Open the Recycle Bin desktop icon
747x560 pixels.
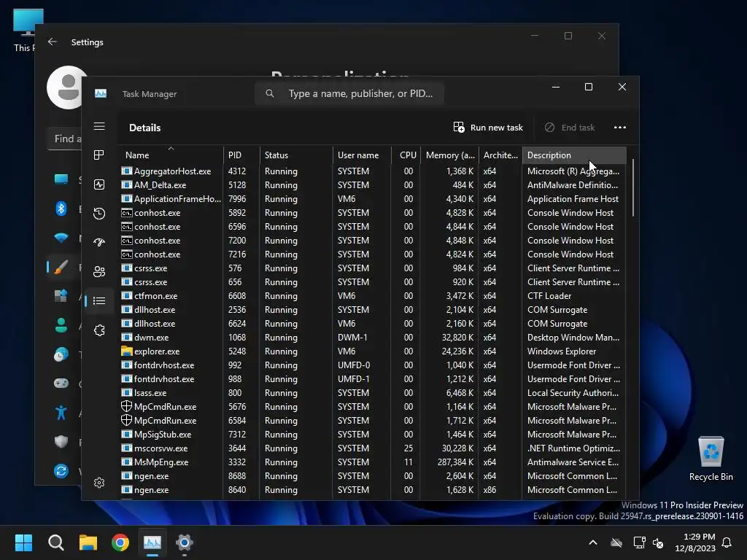pyautogui.click(x=711, y=459)
